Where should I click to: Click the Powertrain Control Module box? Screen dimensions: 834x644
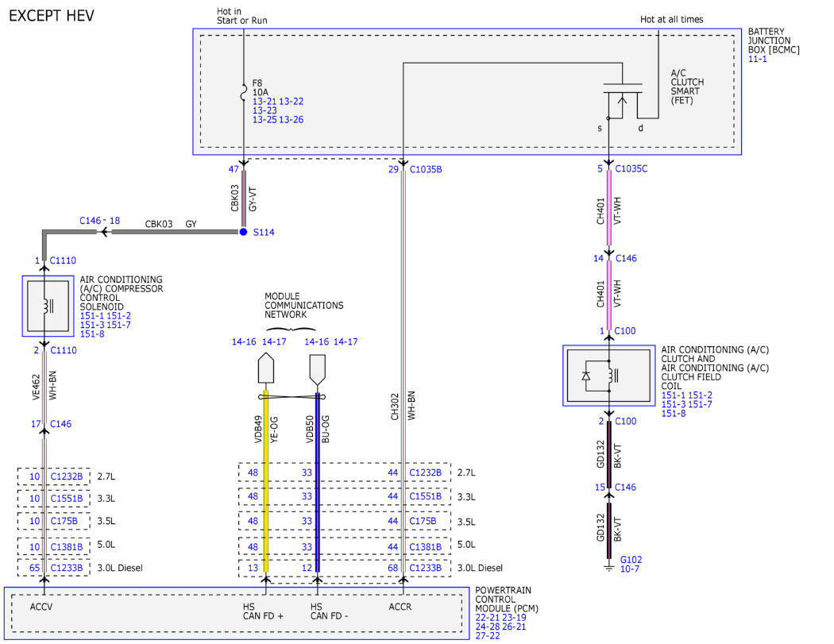(x=237, y=613)
